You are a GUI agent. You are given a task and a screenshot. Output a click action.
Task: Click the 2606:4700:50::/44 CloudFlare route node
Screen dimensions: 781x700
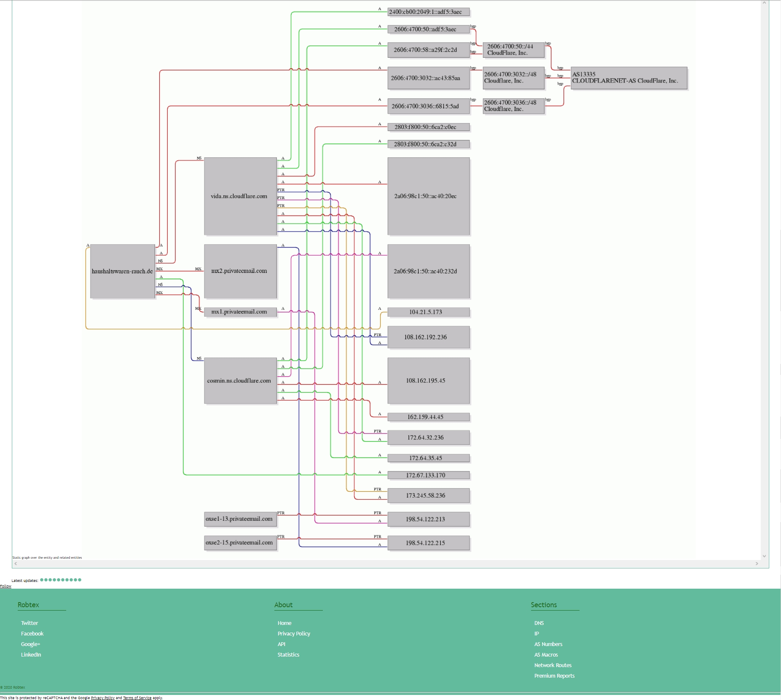point(514,50)
